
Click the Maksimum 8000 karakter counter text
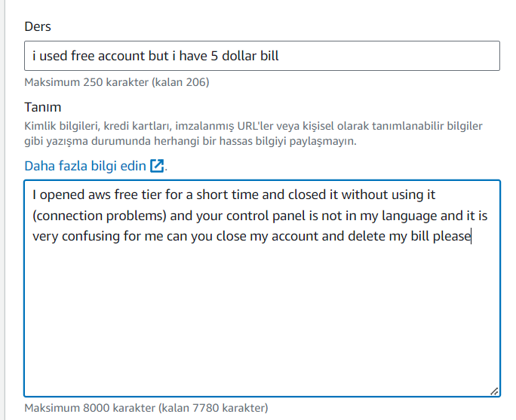146,408
